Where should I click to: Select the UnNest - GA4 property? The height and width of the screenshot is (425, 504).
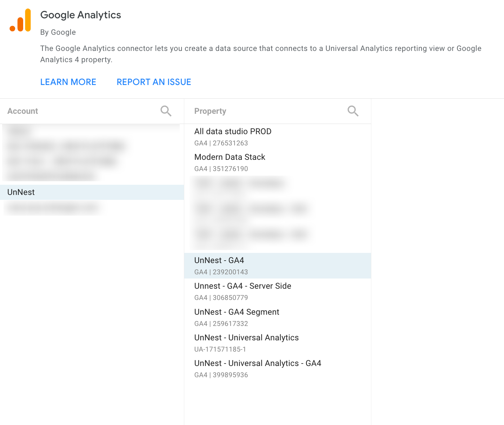click(x=278, y=266)
